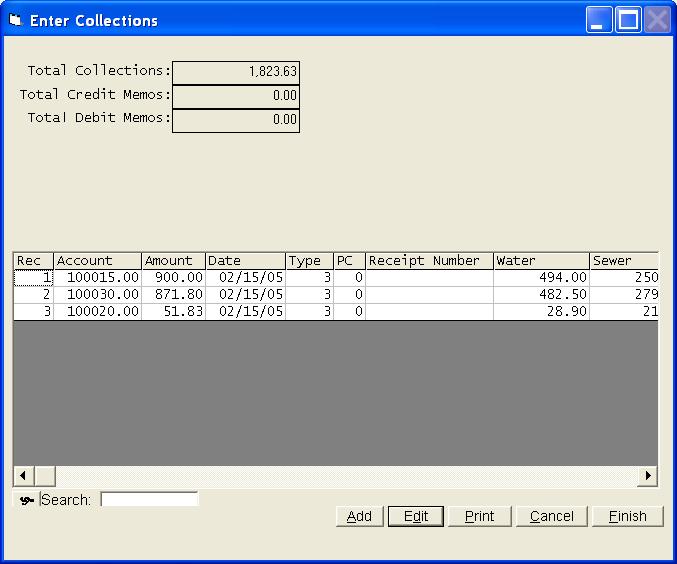Click the Water column header
Image resolution: width=677 pixels, height=564 pixels.
click(x=540, y=261)
